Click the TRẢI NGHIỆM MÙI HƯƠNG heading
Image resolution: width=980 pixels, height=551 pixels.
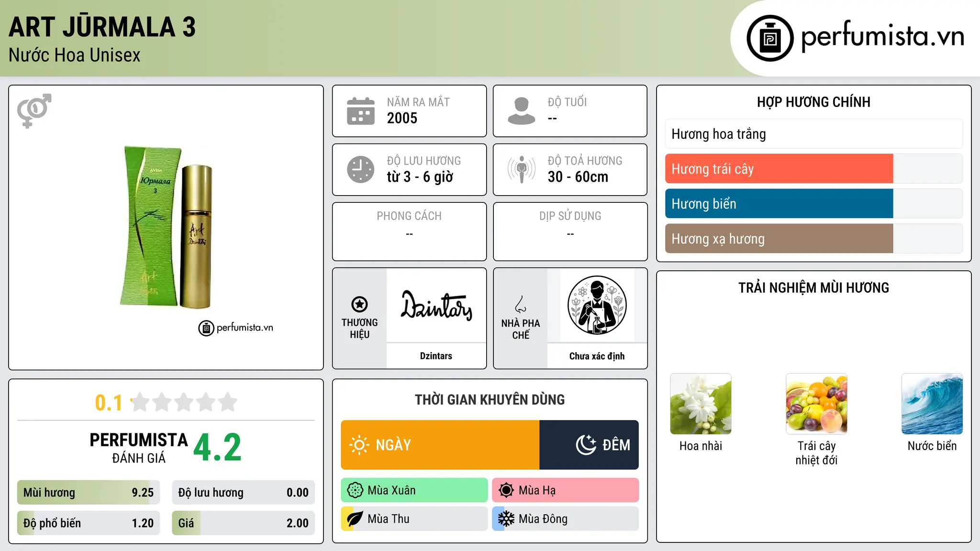[813, 287]
